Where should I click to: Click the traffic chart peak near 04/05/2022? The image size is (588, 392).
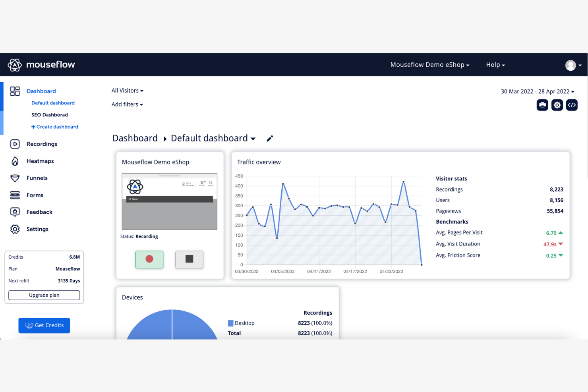tap(283, 184)
